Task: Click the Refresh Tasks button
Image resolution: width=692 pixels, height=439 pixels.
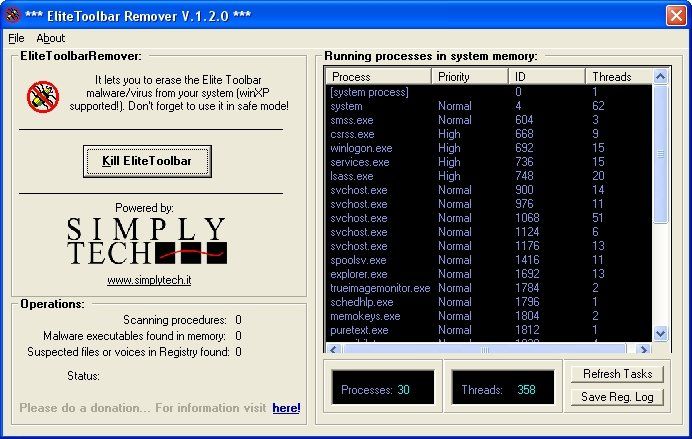Action: [x=617, y=374]
